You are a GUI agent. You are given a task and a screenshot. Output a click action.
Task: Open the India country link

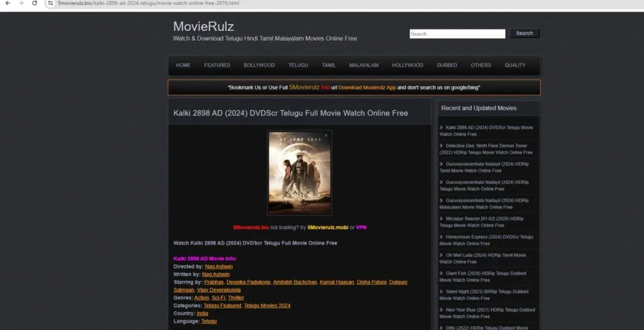[203, 314]
